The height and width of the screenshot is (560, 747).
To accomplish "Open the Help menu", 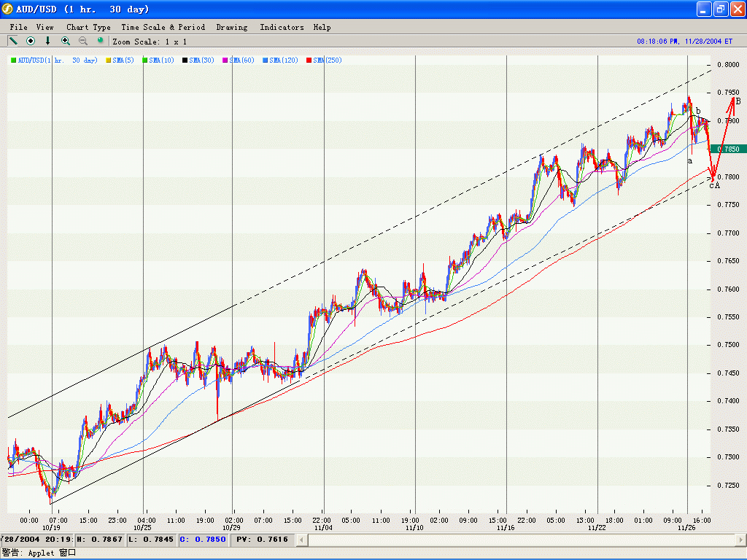I will (322, 27).
